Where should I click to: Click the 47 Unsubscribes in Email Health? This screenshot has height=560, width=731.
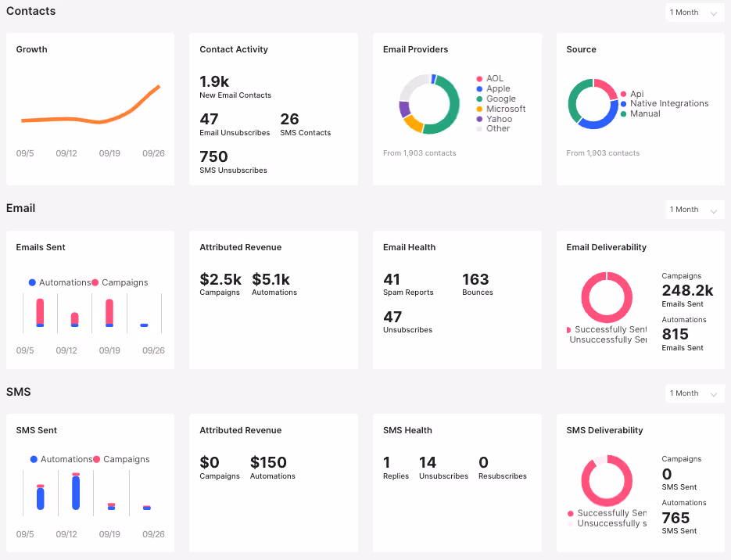[x=392, y=317]
